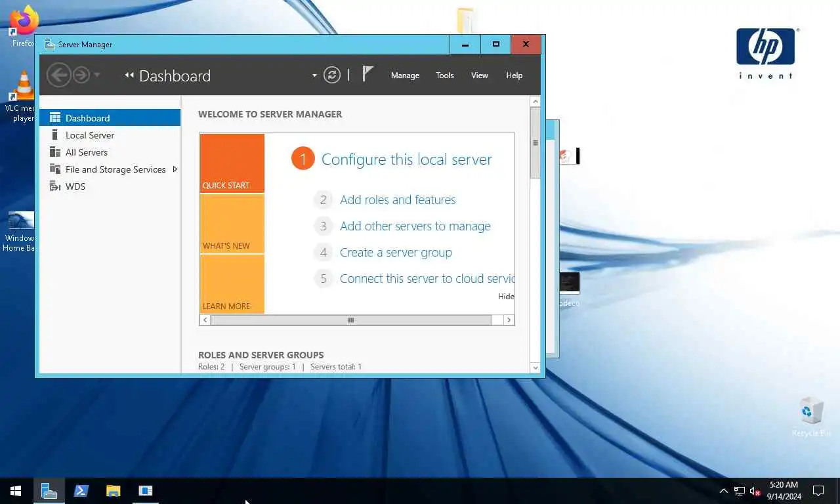Click the welcome tile left scroll arrow
Viewport: 840px width, 504px height.
[x=205, y=320]
